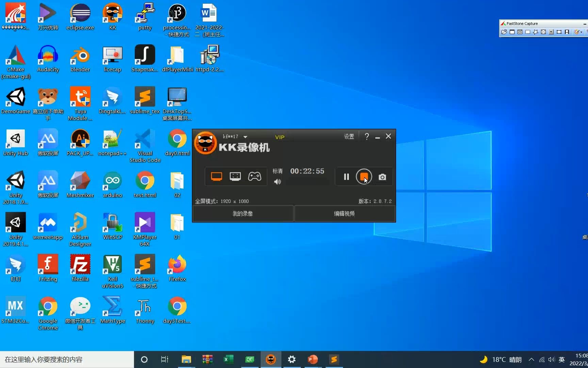Open 编辑视频 video editor
The height and width of the screenshot is (368, 588).
click(344, 214)
